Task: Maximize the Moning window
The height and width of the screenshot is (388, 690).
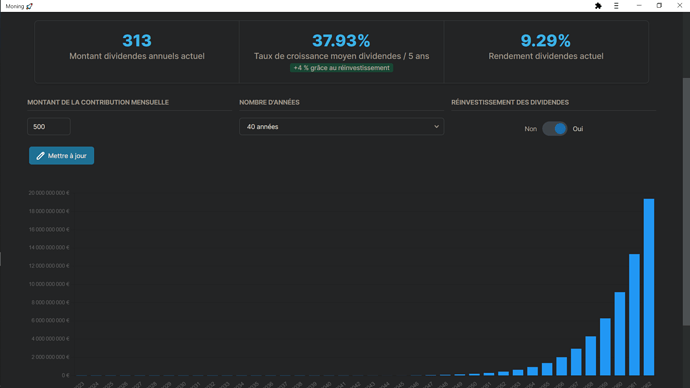Action: click(x=659, y=6)
